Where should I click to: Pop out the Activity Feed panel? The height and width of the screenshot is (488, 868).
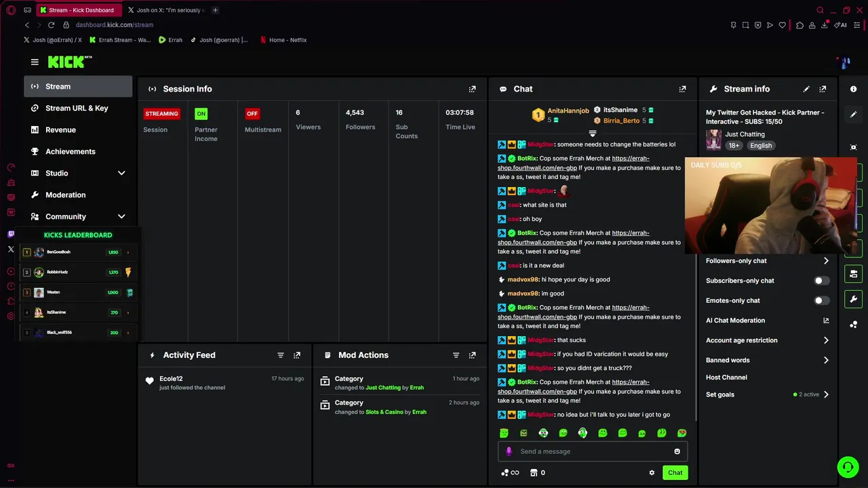coord(297,355)
